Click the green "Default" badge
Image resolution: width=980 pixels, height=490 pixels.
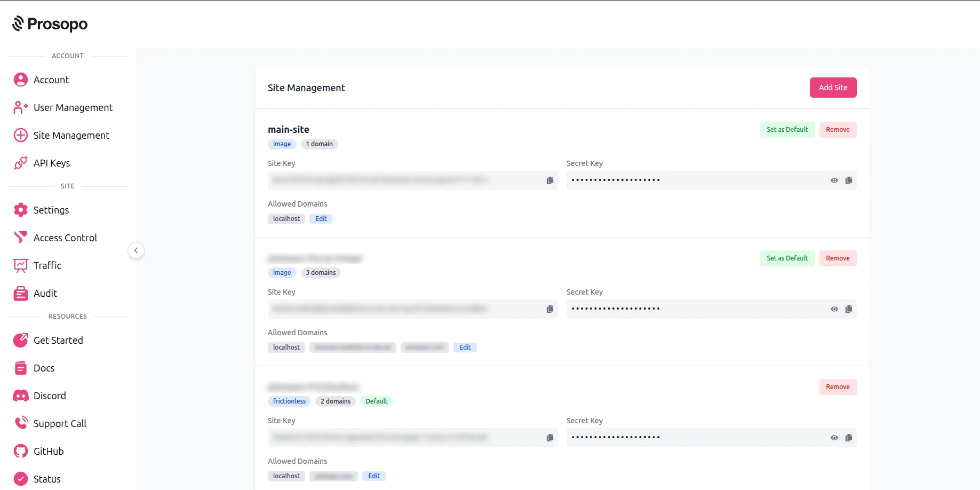[x=377, y=401]
